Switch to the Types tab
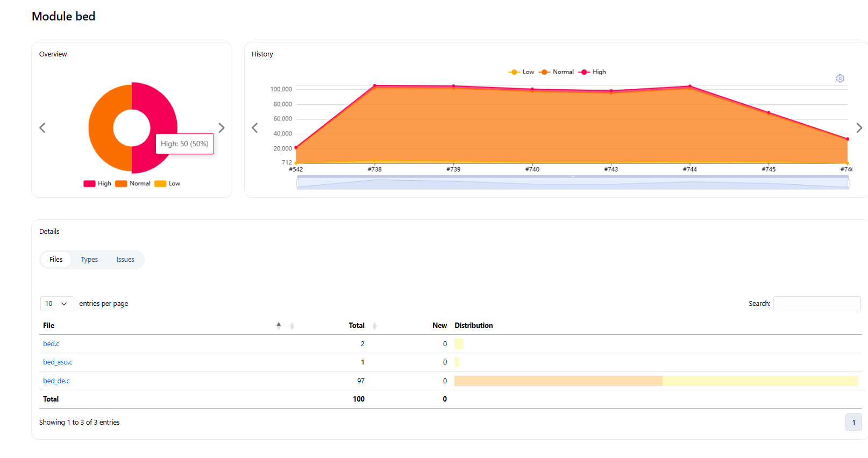Screen dimensions: 868x458 89,260
